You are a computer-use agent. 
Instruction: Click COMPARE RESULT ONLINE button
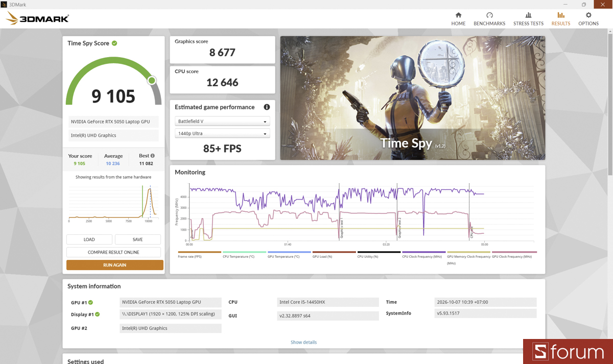tap(113, 252)
